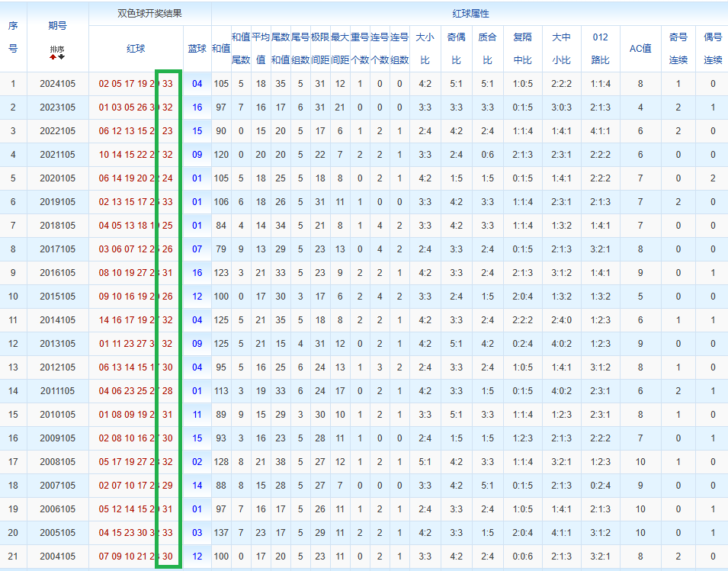Click the 偶号连续 column header
Image resolution: width=728 pixels, height=571 pixels.
point(713,48)
